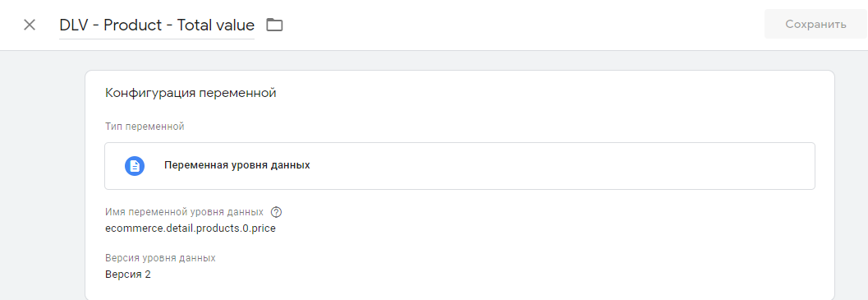Click the Имя переменной уровня данных label
The image size is (868, 300).
tap(184, 212)
